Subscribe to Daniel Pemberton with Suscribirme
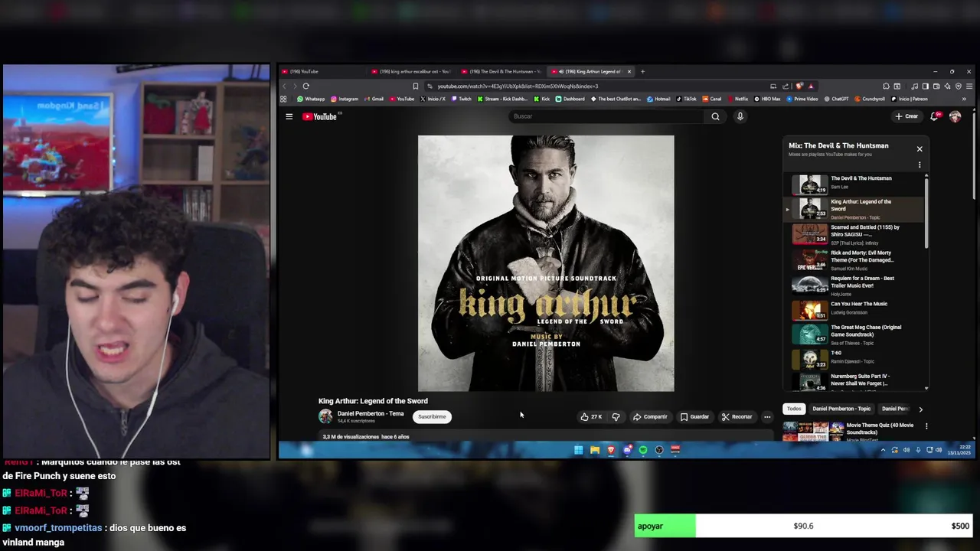The width and height of the screenshot is (980, 551). pos(432,417)
